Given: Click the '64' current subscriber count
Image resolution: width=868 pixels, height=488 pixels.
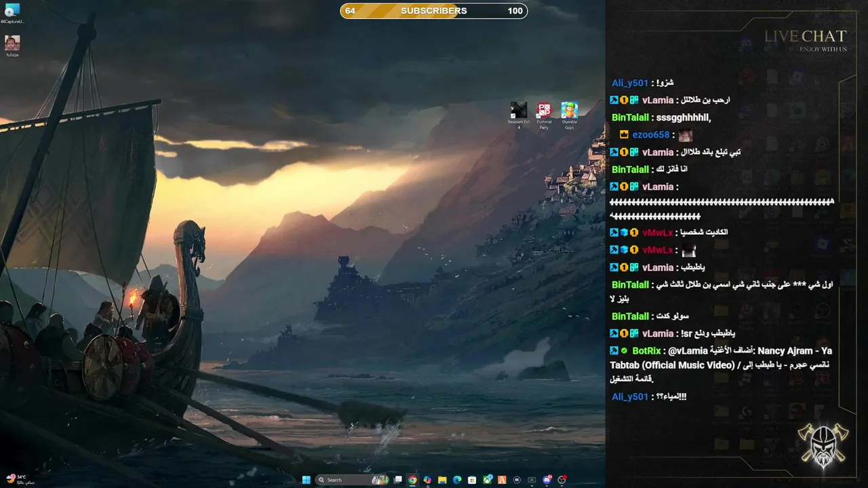Looking at the screenshot, I should coord(350,11).
